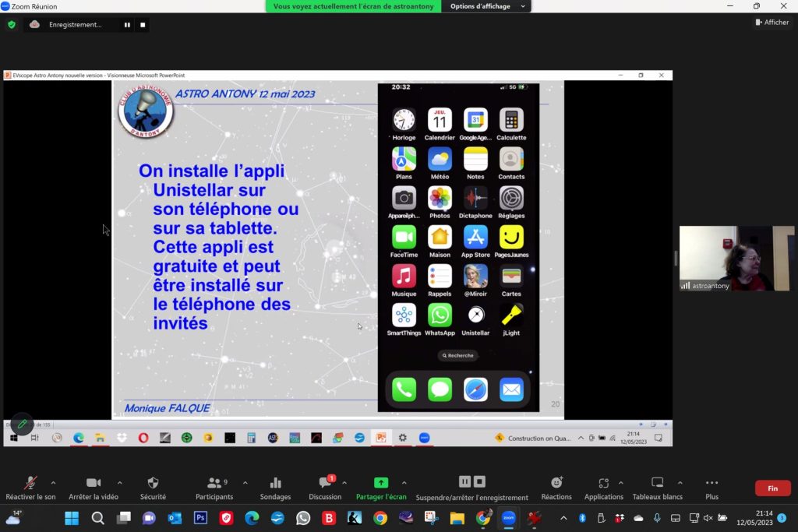
Task: Stop recording in the top Enregistrement indicator
Action: [x=143, y=24]
